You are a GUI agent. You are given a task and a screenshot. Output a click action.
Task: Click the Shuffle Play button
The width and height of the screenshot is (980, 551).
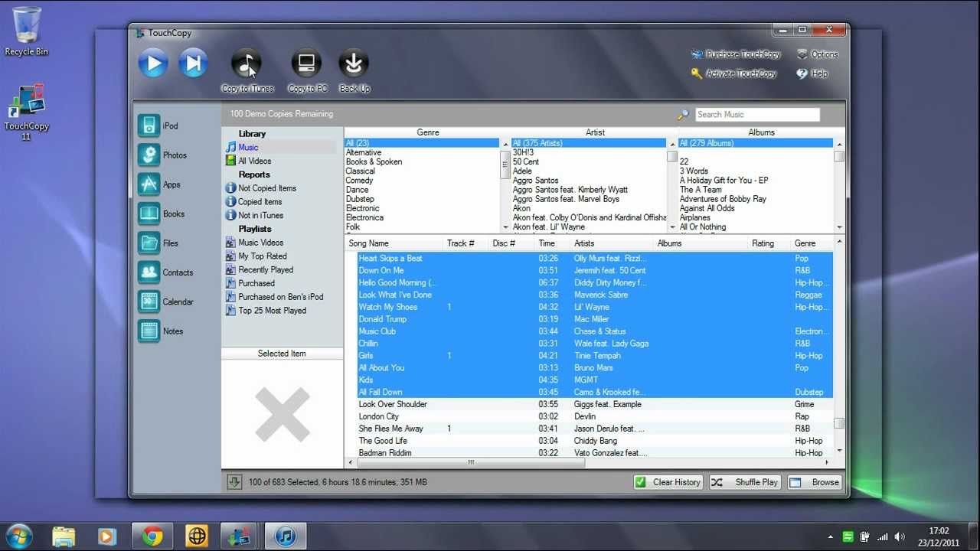coord(745,482)
